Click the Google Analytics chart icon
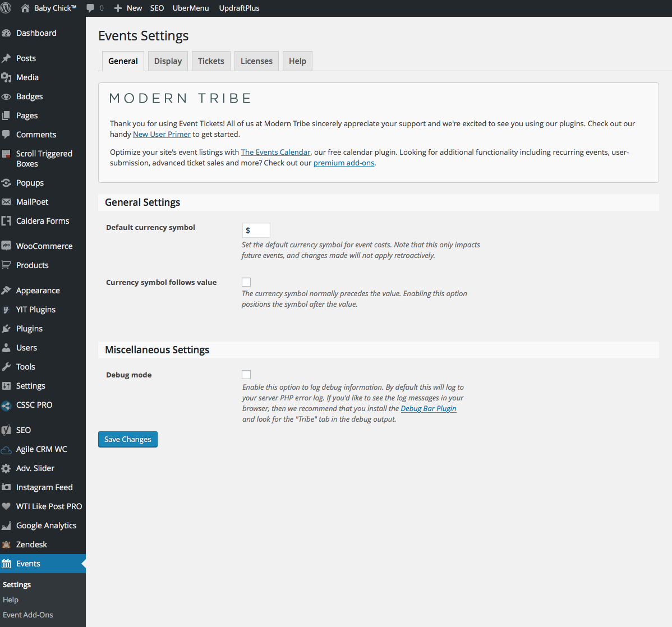672x627 pixels. pos(6,525)
